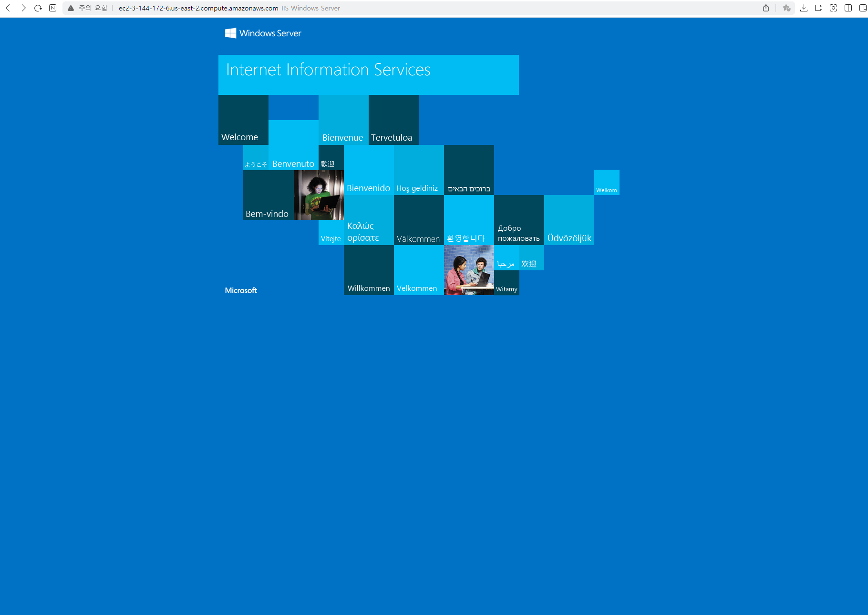Click the browser forward arrow
Screen dimensions: 868x615
(x=23, y=8)
